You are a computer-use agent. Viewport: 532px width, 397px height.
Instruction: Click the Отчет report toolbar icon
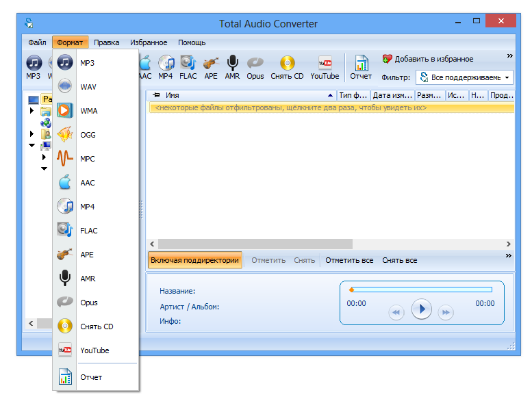(x=361, y=67)
